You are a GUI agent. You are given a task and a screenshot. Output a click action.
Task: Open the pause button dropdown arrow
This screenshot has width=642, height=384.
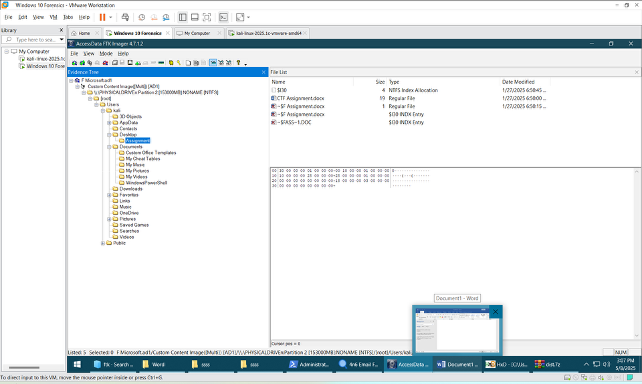click(x=110, y=17)
